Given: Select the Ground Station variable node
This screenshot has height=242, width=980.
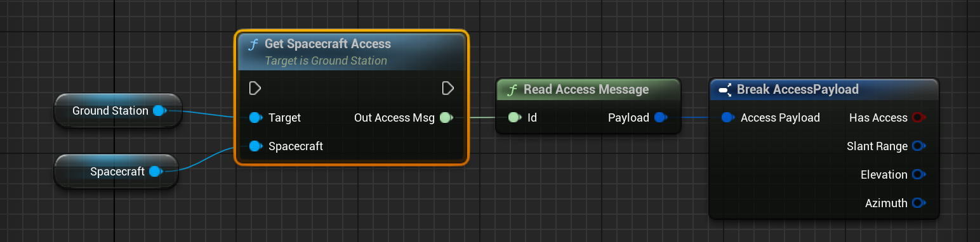Looking at the screenshot, I should click(x=118, y=111).
